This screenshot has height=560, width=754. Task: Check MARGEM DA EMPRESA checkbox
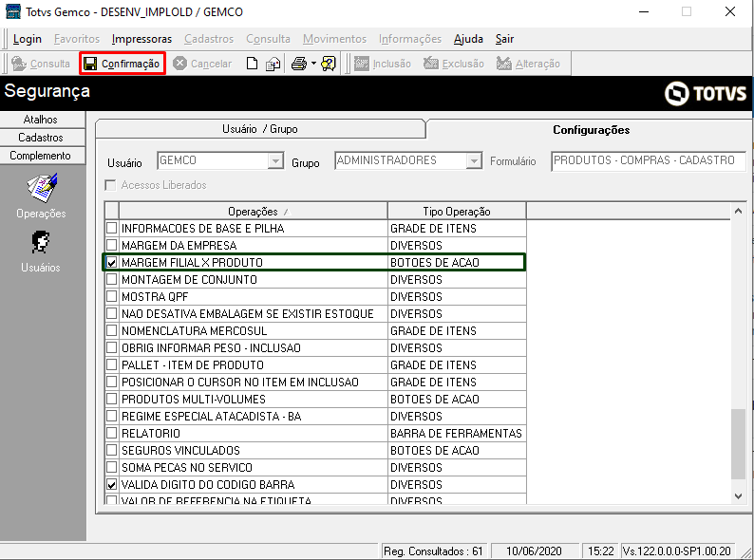pyautogui.click(x=111, y=245)
